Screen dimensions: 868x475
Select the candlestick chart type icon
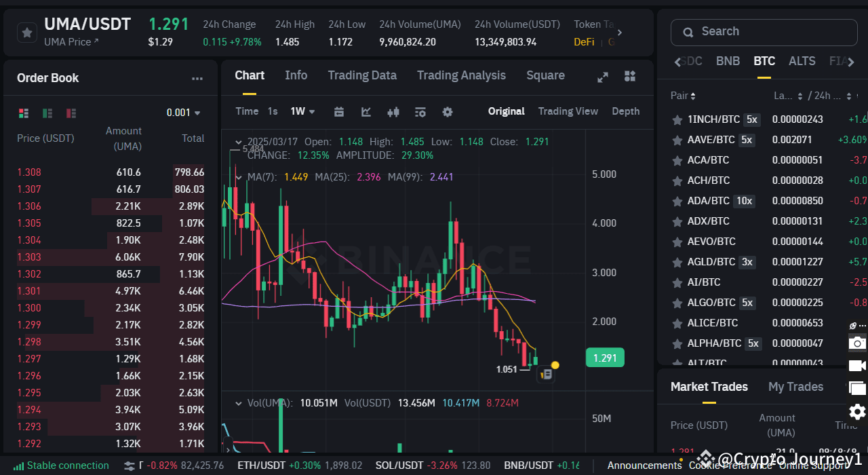pos(393,111)
